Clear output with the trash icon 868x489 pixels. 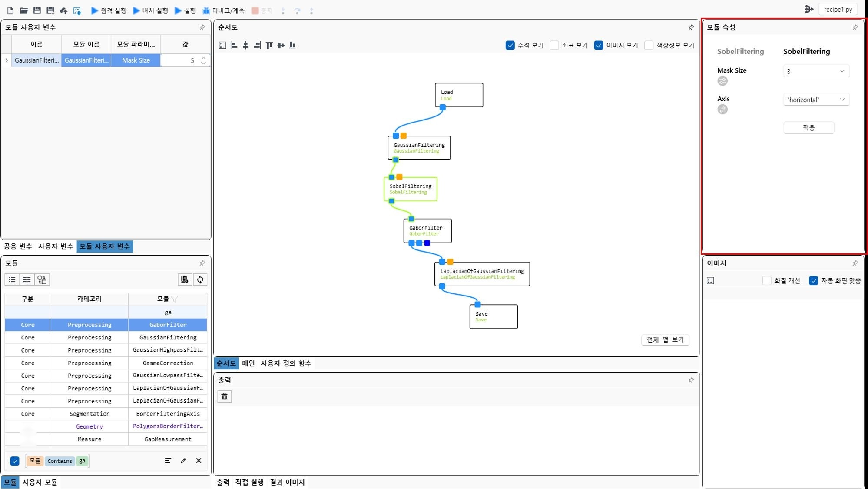[x=224, y=396]
